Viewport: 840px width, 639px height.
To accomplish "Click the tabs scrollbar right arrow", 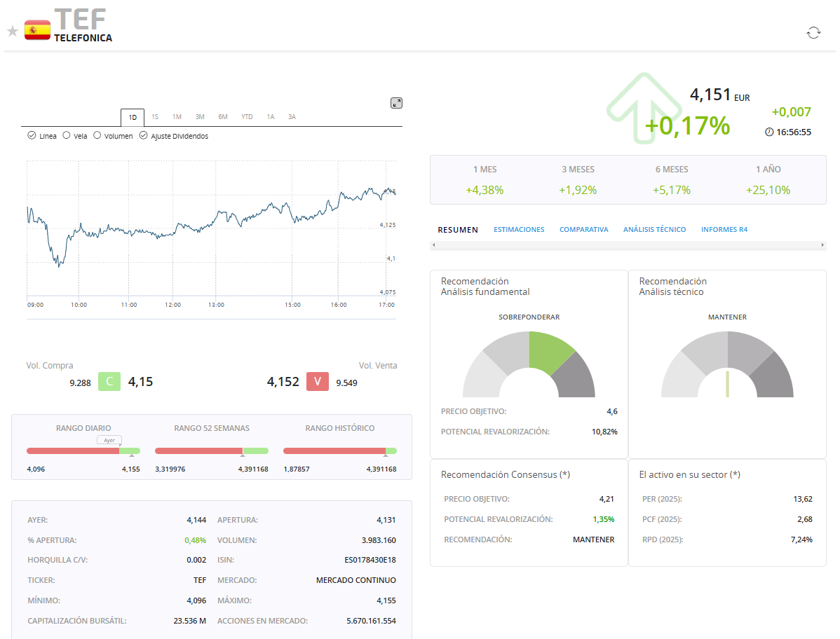I will point(822,245).
